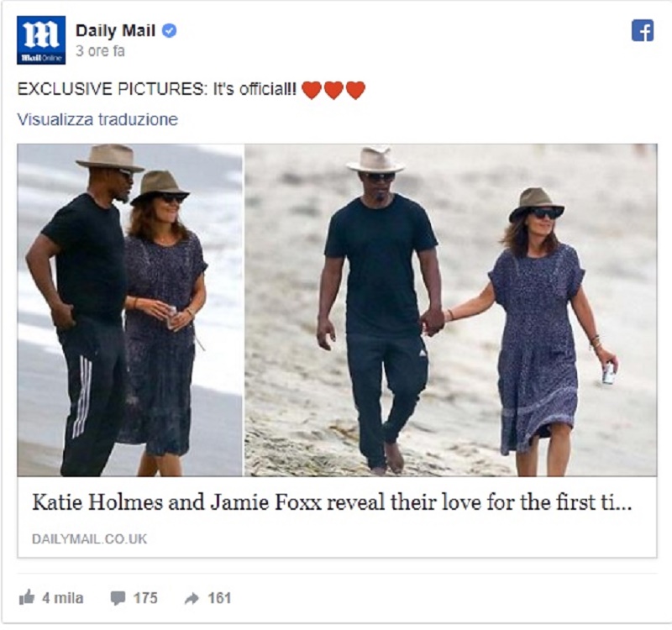Open the 175 comments count
The image size is (672, 630).
point(145,598)
